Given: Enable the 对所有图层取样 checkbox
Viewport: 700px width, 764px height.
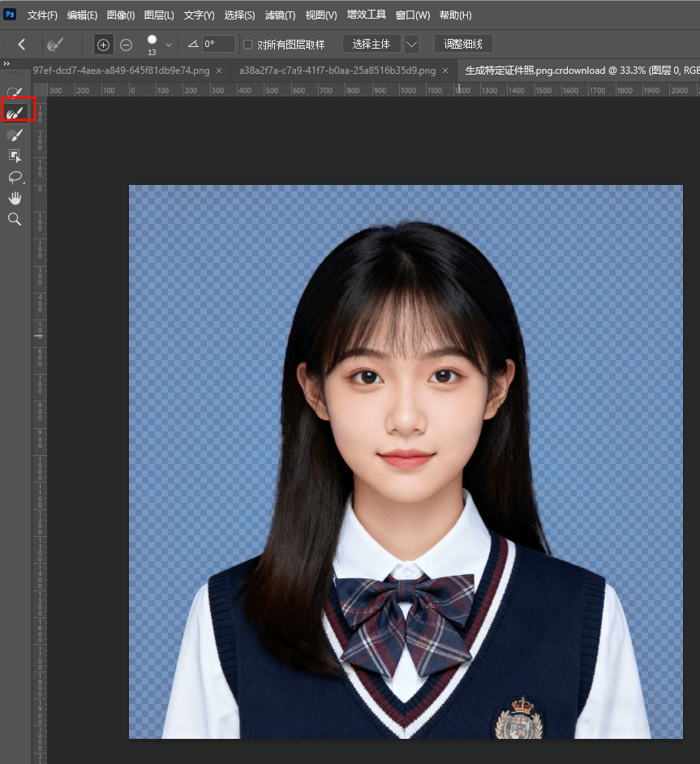Looking at the screenshot, I should [x=248, y=45].
